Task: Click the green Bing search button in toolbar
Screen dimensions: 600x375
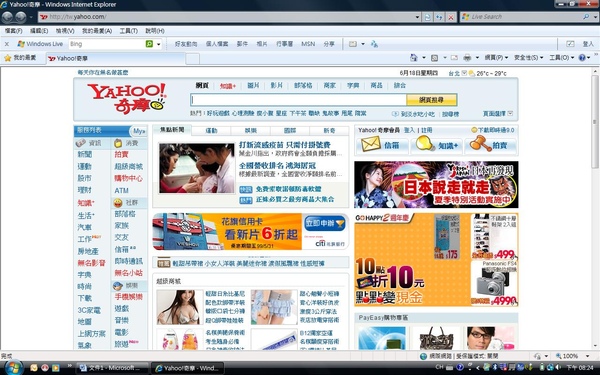Action: click(149, 44)
